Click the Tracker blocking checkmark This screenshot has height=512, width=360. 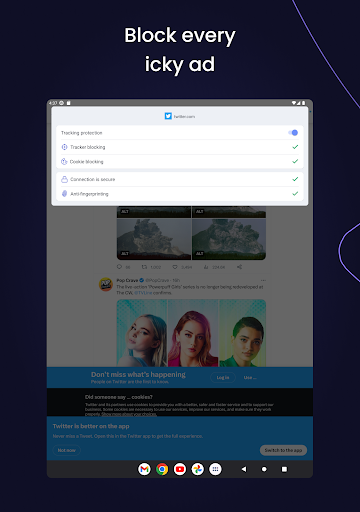pos(295,147)
